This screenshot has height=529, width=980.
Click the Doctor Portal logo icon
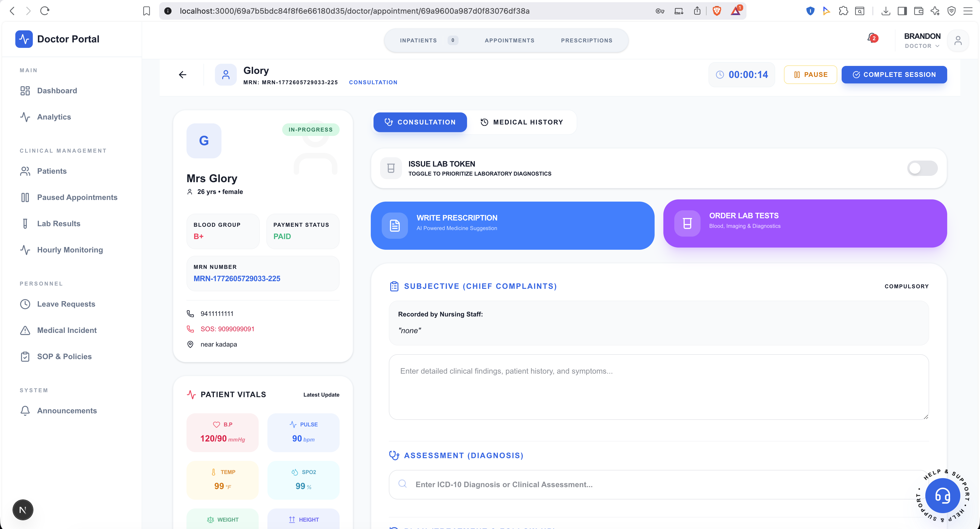point(24,39)
